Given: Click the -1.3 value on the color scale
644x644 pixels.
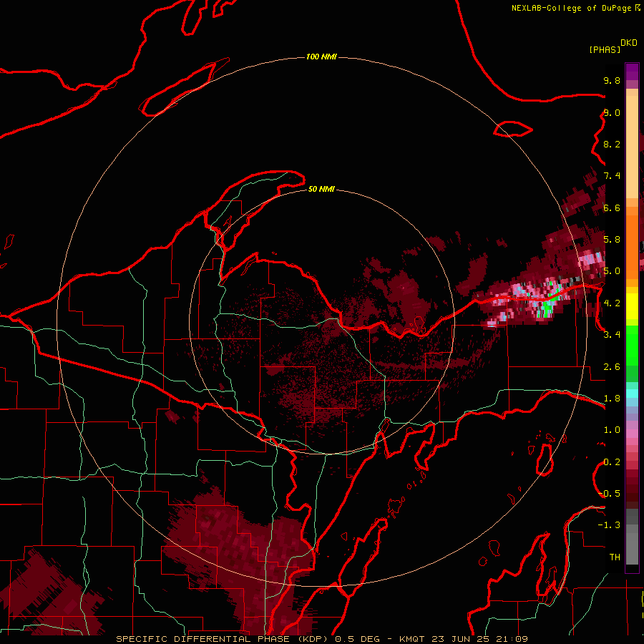Looking at the screenshot, I should (x=609, y=525).
